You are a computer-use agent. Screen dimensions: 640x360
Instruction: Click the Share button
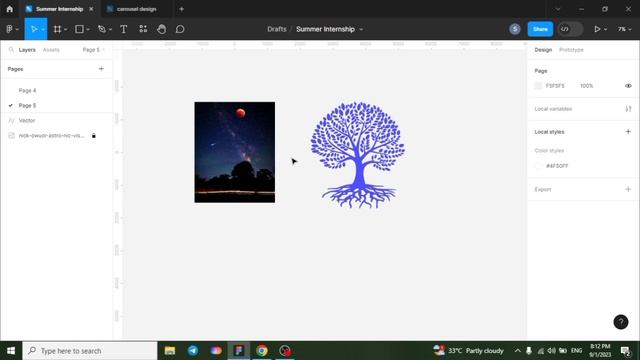tap(540, 29)
